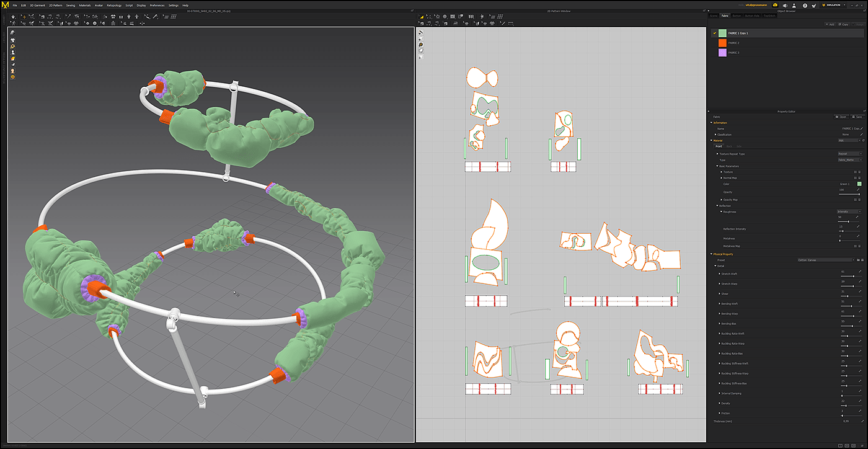Click the cloud upload icon

pos(775,5)
